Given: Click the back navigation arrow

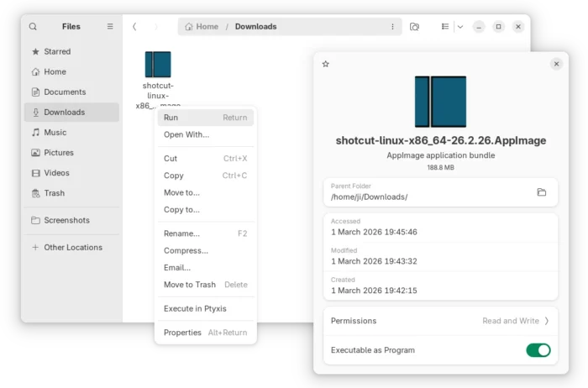Looking at the screenshot, I should (134, 27).
